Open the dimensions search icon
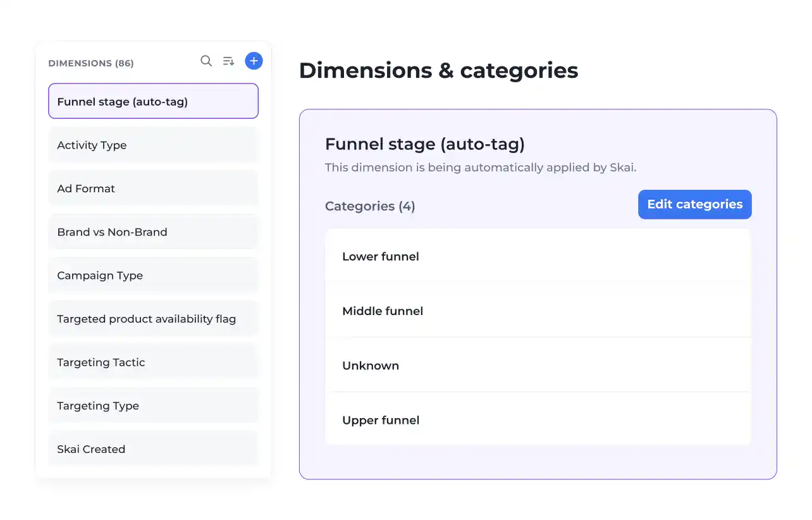Viewport: 812px width, 520px height. point(206,61)
